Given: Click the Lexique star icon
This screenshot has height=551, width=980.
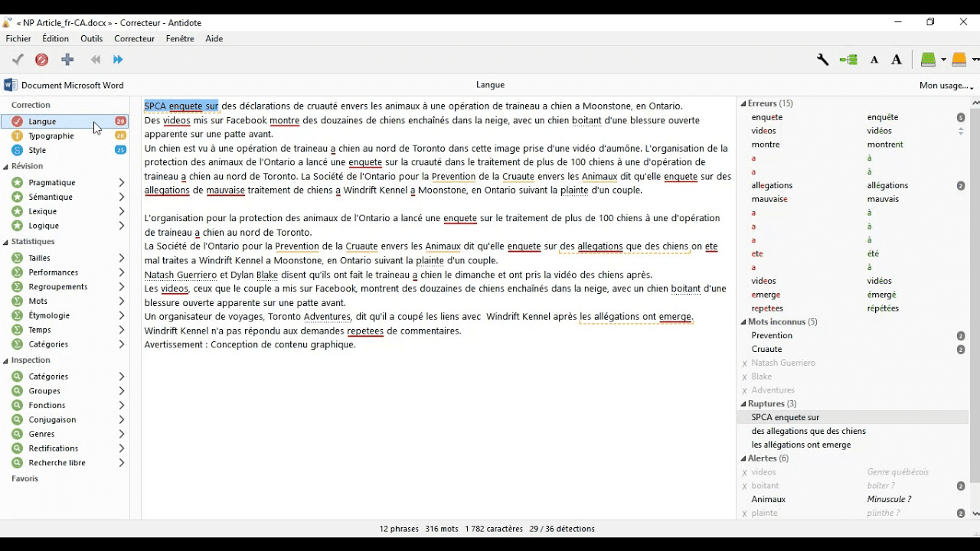Looking at the screenshot, I should click(x=17, y=211).
